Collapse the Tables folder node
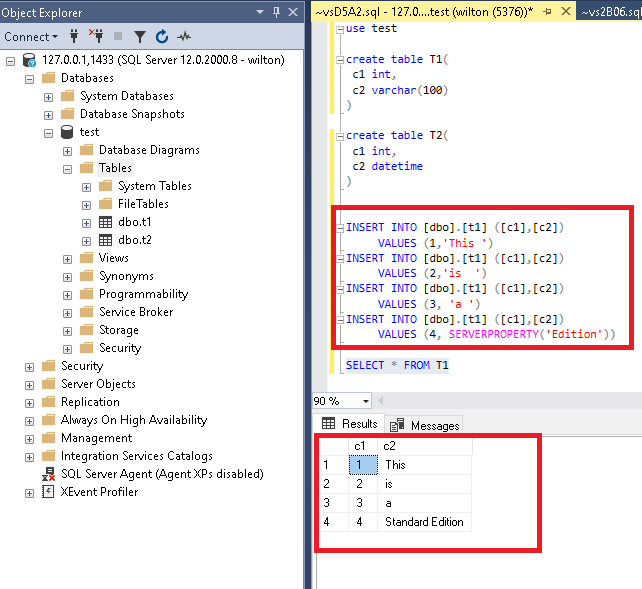642x589 pixels. pyautogui.click(x=68, y=169)
